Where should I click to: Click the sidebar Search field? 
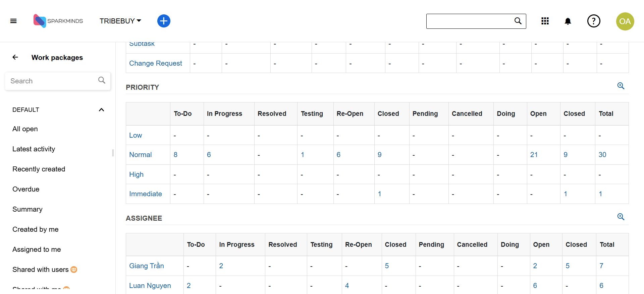[54, 81]
